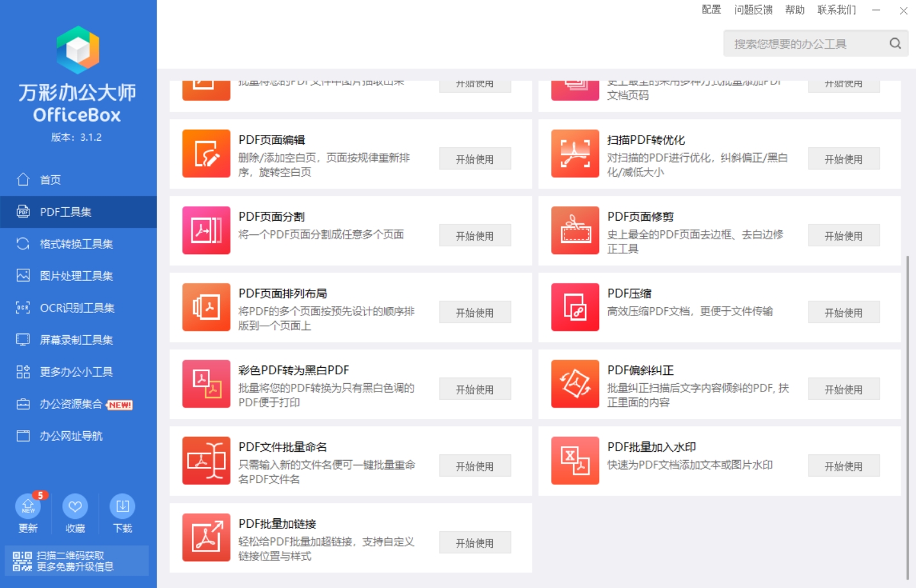The image size is (916, 588).
Task: Open the 彩色PDF转为黑白PDF tool icon
Action: [x=206, y=384]
